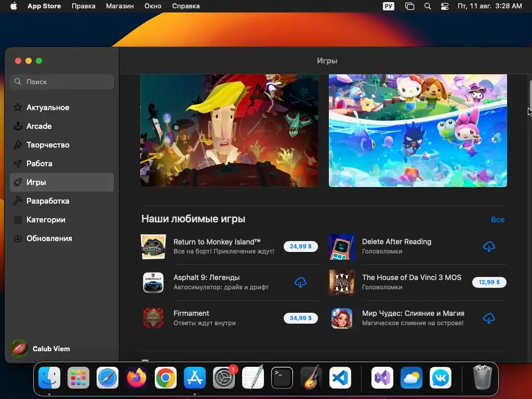Click the Return to Monkey Island app icon

click(x=153, y=247)
